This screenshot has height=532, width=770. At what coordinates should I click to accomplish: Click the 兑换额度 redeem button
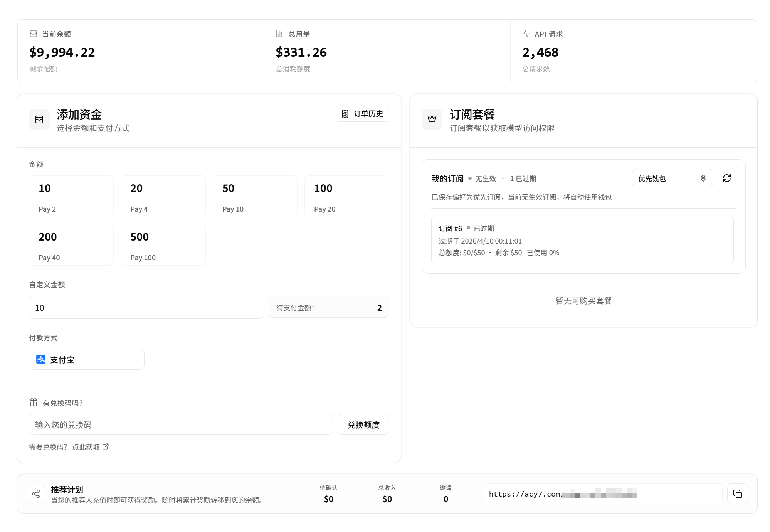[363, 424]
